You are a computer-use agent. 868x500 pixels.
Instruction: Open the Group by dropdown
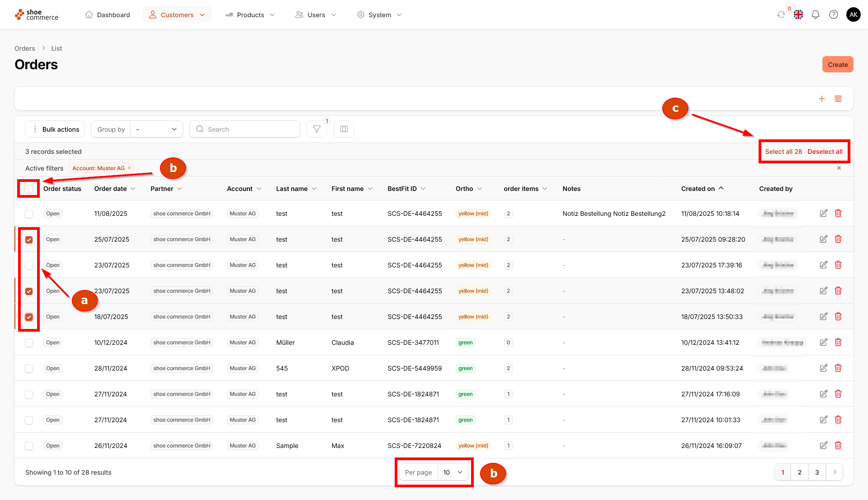(x=156, y=129)
